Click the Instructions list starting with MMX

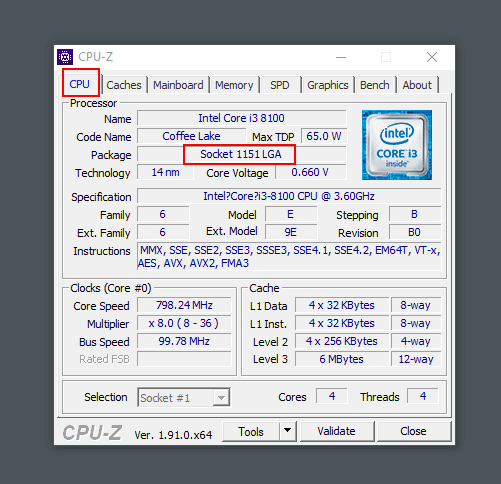(x=289, y=256)
